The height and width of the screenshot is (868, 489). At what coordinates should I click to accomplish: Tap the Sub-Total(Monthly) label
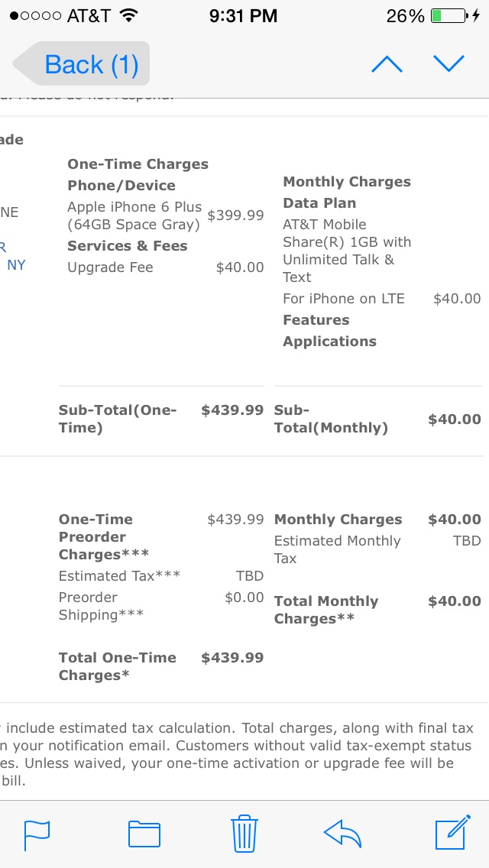tap(331, 419)
